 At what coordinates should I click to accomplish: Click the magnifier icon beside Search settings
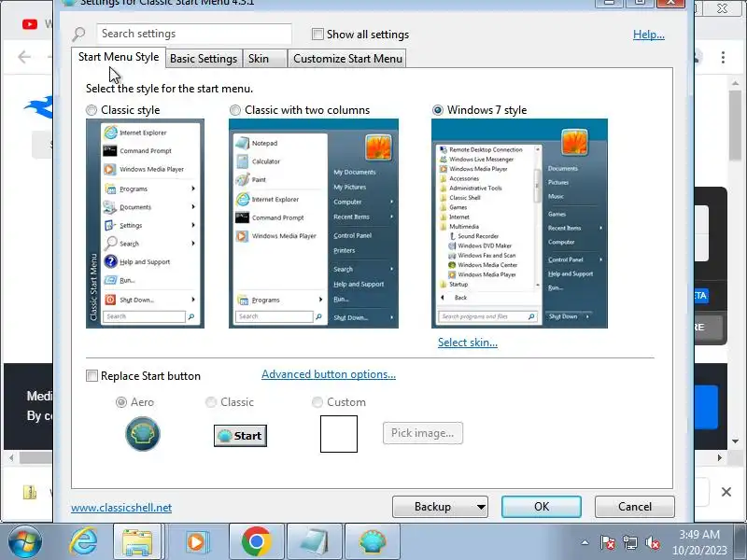(x=78, y=34)
